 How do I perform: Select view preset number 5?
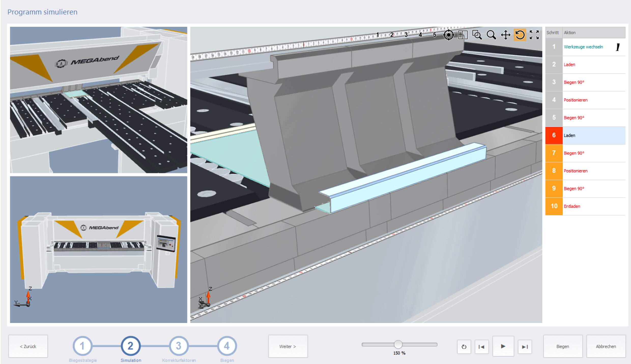point(435,35)
